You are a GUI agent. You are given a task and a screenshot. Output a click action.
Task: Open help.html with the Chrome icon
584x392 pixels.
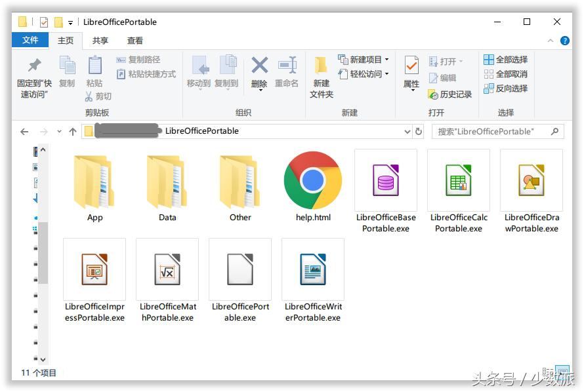[x=313, y=181]
